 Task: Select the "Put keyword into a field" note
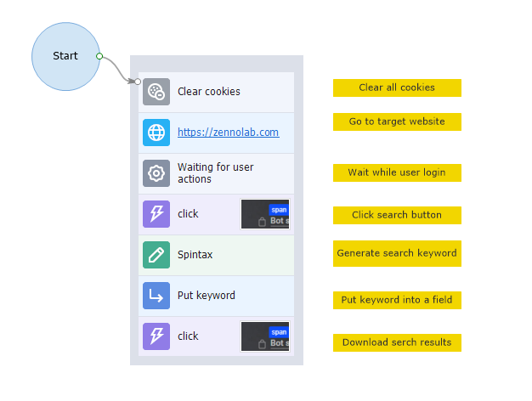pyautogui.click(x=397, y=300)
